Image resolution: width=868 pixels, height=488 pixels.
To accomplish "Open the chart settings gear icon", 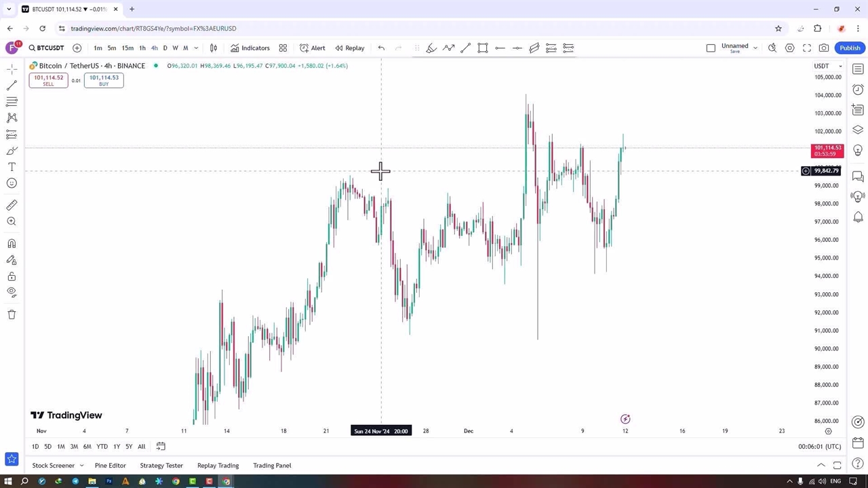I will click(x=790, y=48).
